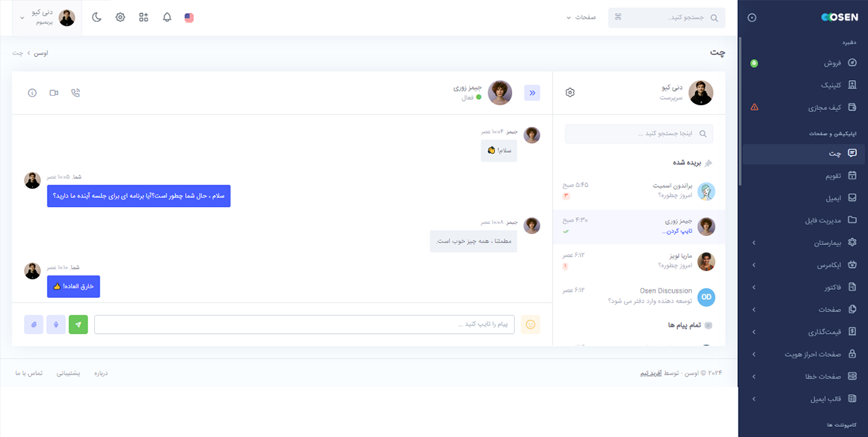This screenshot has height=437, width=868.
Task: Toggle sidebar pin circle next to the logo
Action: point(751,18)
